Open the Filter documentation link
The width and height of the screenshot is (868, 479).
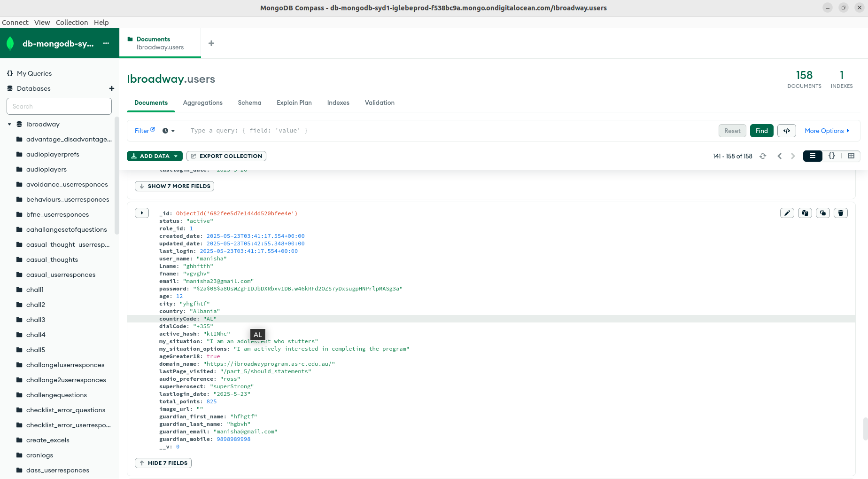[145, 131]
